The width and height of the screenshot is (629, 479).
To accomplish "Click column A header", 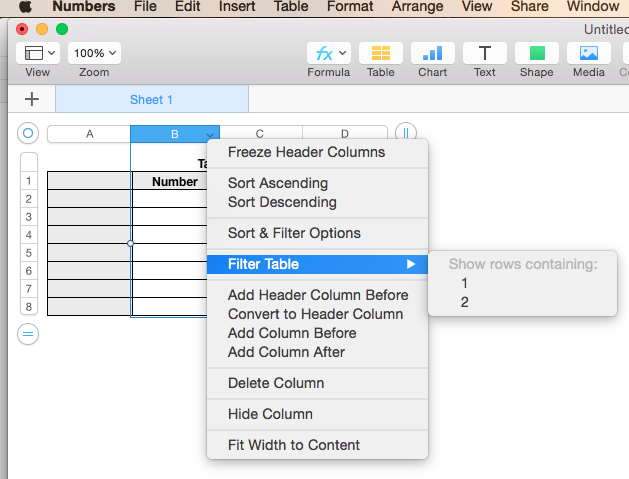I will (x=89, y=134).
